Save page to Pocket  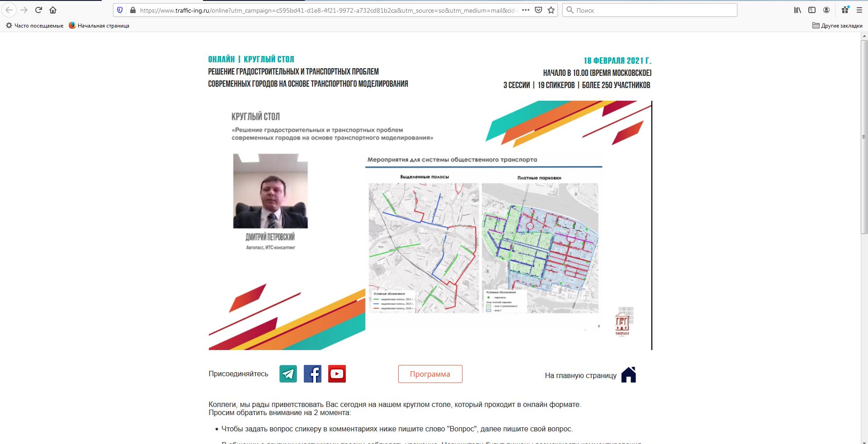tap(538, 10)
